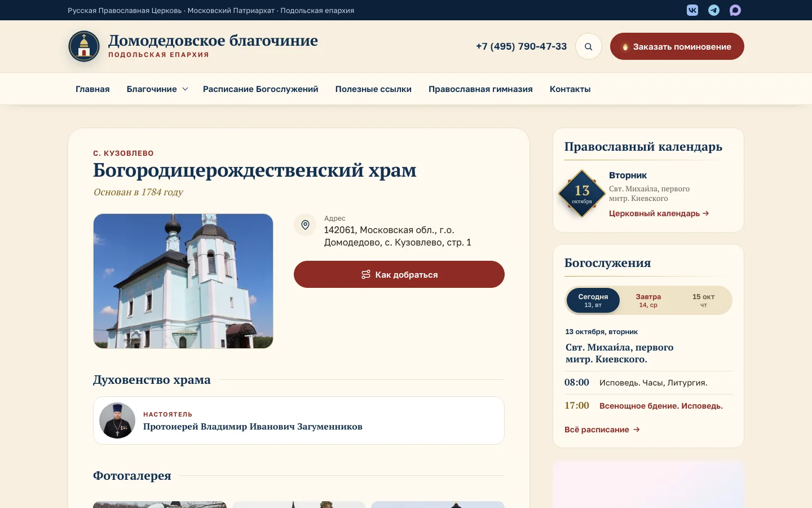Click the round church logo in header

tap(84, 46)
